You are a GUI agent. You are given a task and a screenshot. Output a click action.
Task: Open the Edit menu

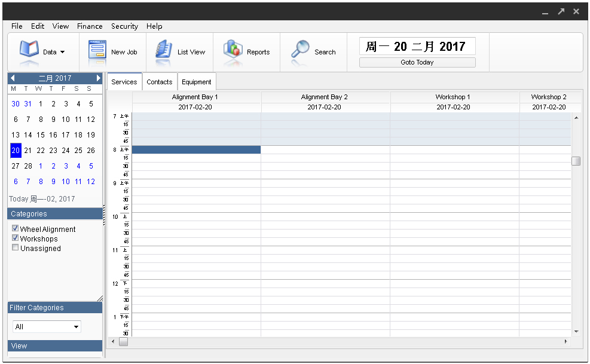(37, 26)
